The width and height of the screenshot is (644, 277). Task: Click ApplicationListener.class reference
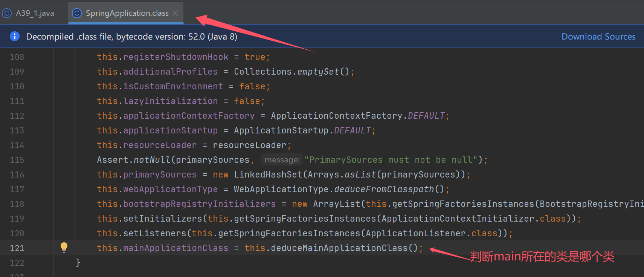(432, 233)
